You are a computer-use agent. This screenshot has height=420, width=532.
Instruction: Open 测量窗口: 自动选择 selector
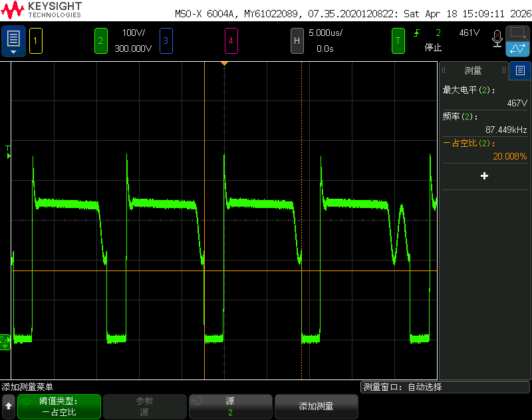[x=445, y=387]
